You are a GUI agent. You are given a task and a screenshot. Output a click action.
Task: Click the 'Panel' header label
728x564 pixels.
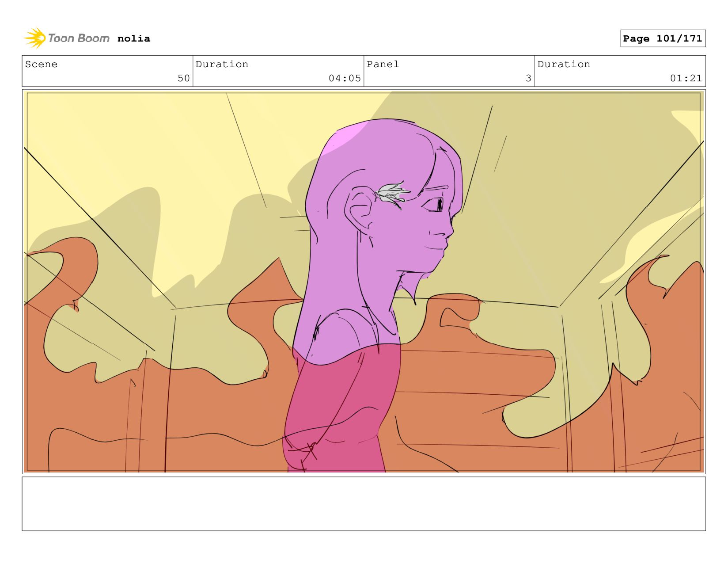tap(383, 64)
